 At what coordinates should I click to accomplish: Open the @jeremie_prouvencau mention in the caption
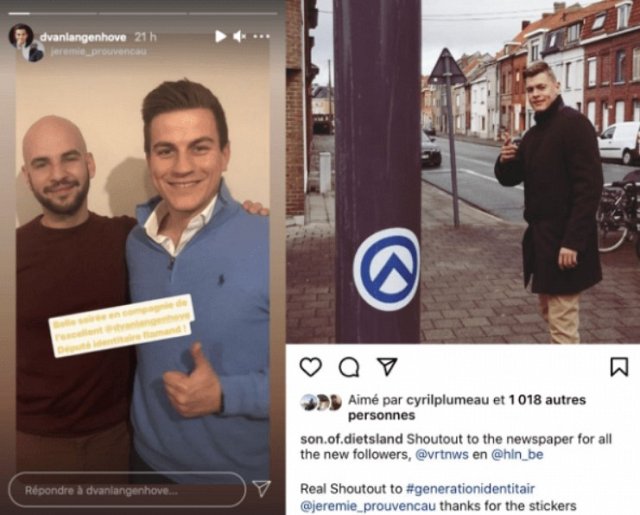coord(368,506)
